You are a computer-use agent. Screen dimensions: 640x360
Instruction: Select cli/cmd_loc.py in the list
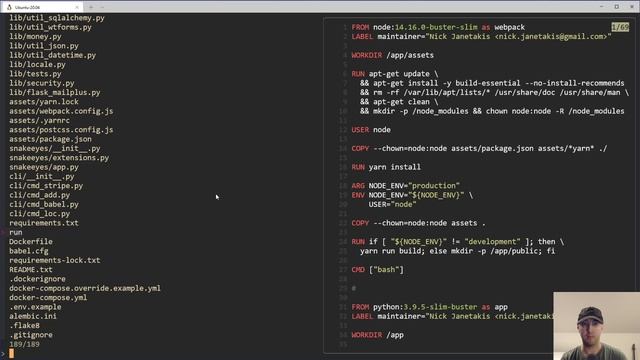tap(39, 213)
